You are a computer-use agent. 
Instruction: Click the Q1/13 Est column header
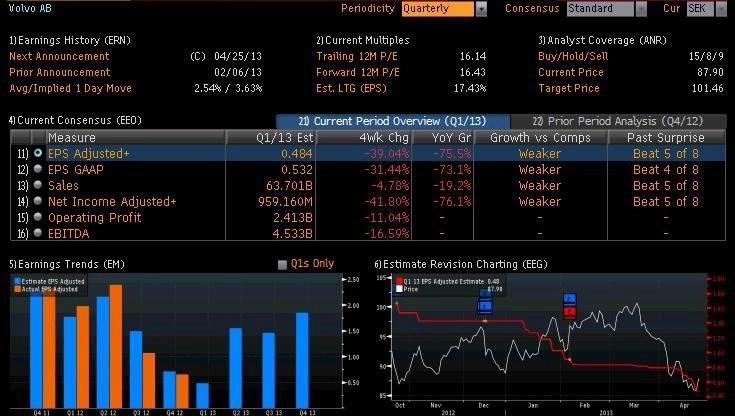[x=270, y=137]
